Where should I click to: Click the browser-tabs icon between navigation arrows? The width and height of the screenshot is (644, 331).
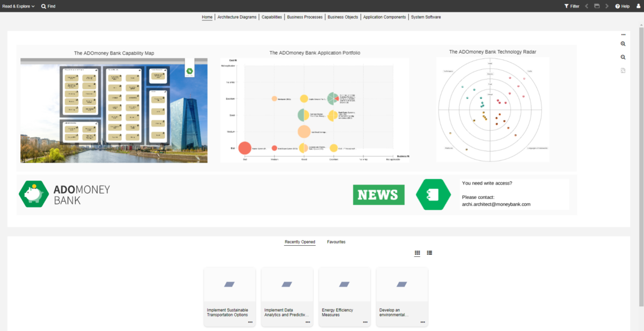coord(597,6)
